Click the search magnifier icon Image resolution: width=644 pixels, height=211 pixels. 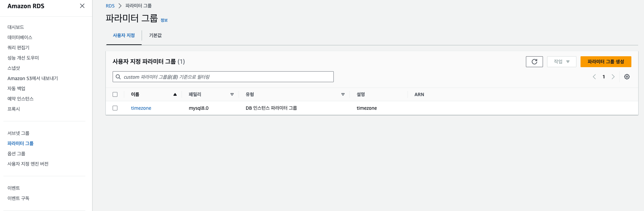point(118,77)
